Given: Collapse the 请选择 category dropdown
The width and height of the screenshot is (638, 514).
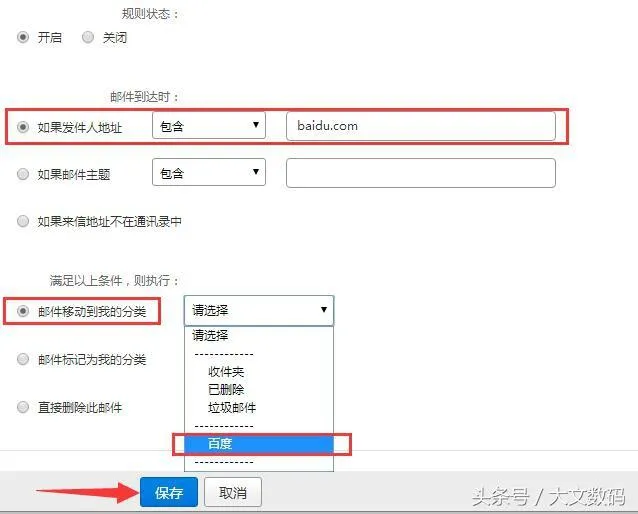Looking at the screenshot, I should pyautogui.click(x=259, y=311).
